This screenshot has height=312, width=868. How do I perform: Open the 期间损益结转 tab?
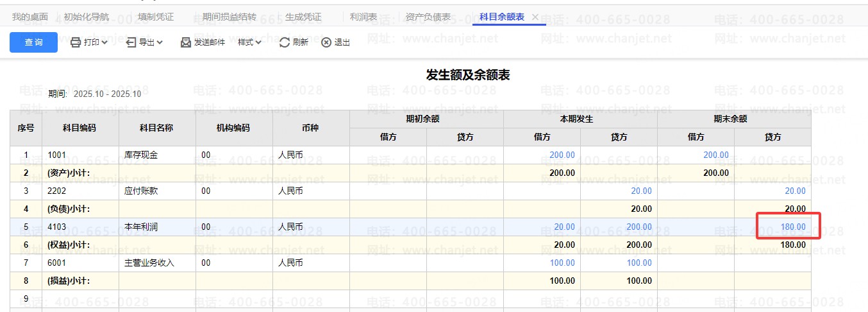pos(230,17)
